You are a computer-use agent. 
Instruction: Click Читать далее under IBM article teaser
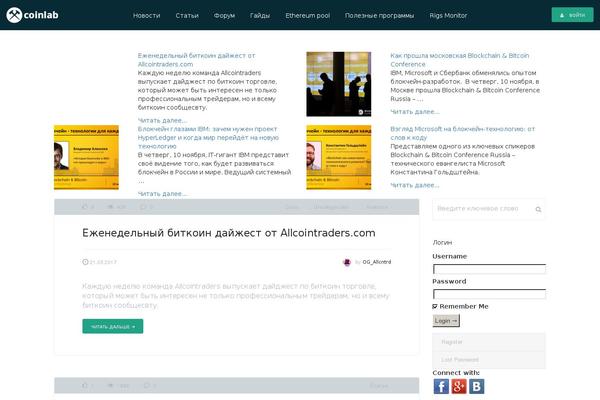coord(162,194)
